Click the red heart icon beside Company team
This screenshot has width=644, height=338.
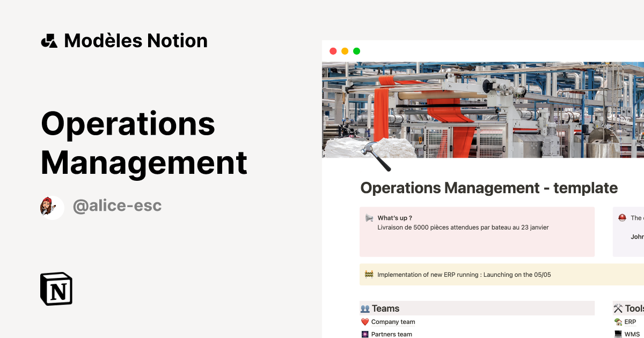click(364, 321)
